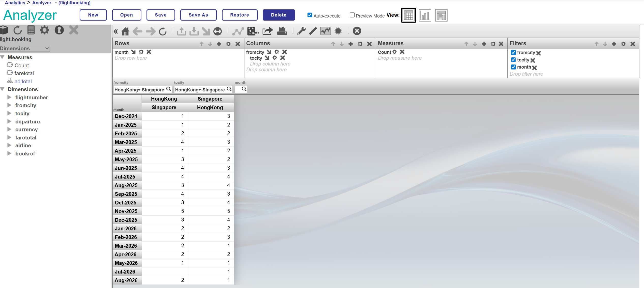The width and height of the screenshot is (644, 288).
Task: Click the cube icon in the left panel
Action: 4,30
